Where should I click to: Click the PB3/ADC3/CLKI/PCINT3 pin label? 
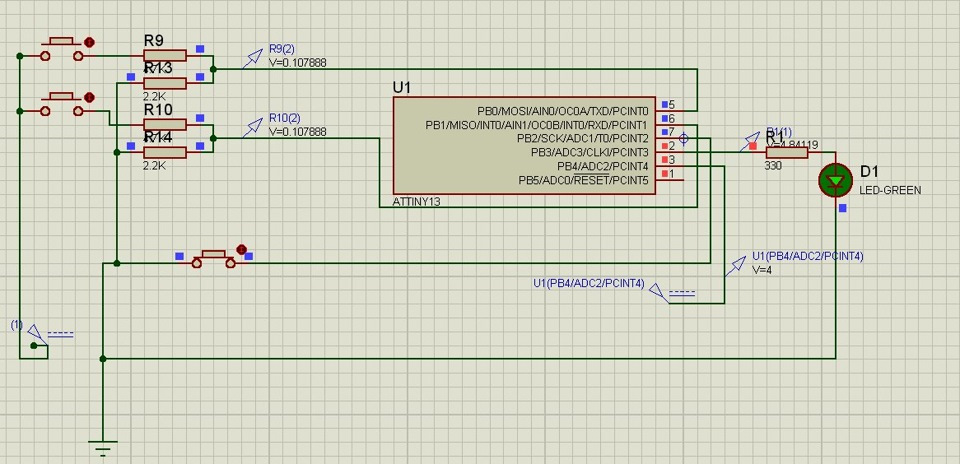(x=589, y=152)
